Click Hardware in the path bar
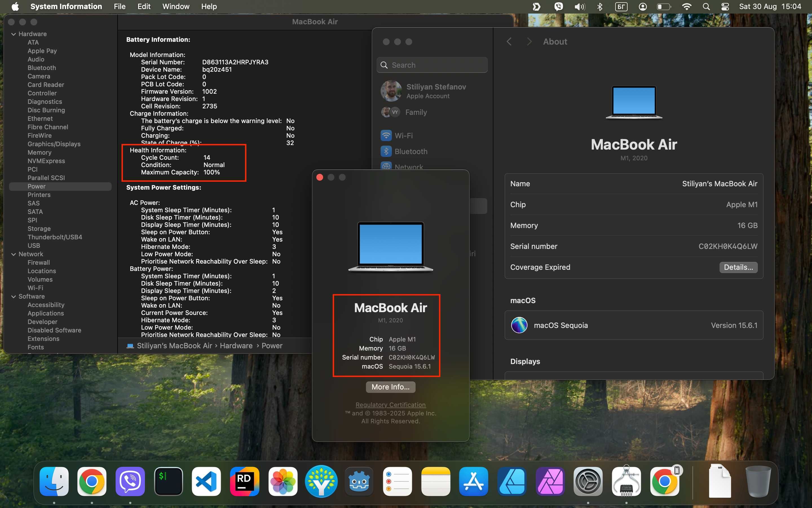This screenshot has width=812, height=508. pos(236,345)
